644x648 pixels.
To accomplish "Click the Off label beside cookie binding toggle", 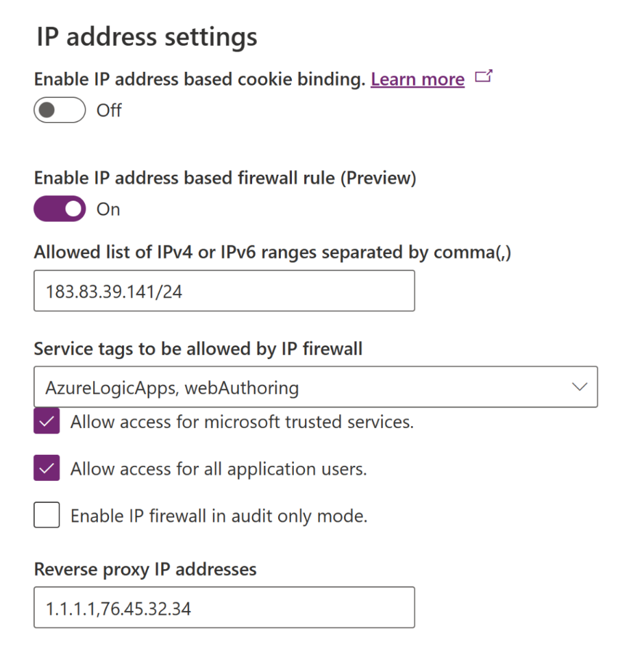I will (109, 110).
